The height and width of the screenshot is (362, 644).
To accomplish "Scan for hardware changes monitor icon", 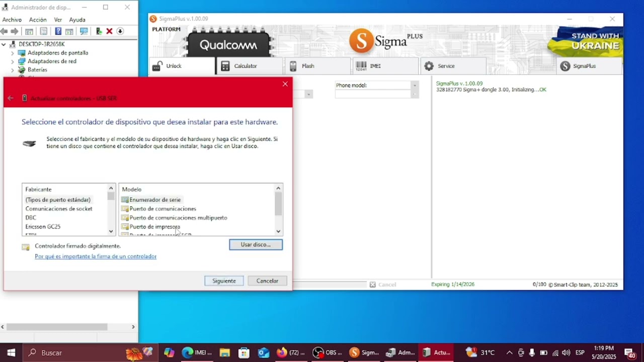I will pos(84,31).
